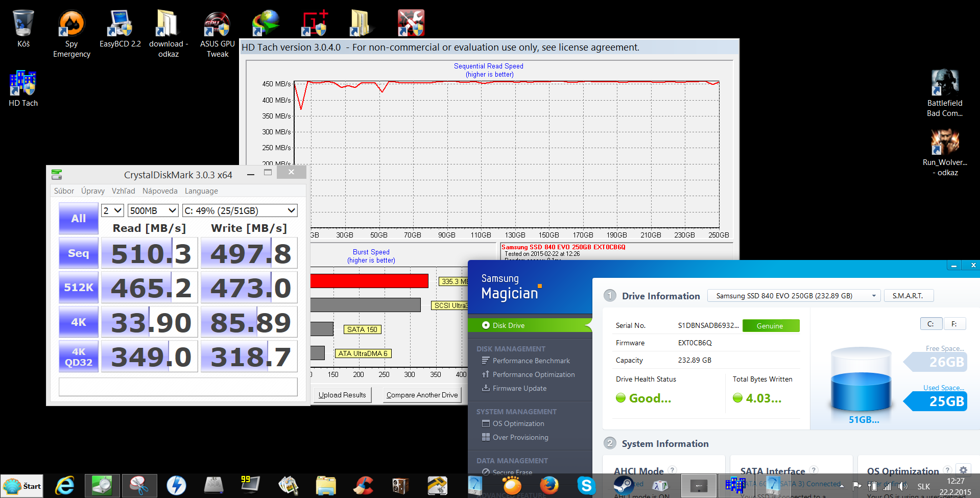The image size is (980, 498).
Task: Go to Firmware Update section
Action: [519, 388]
